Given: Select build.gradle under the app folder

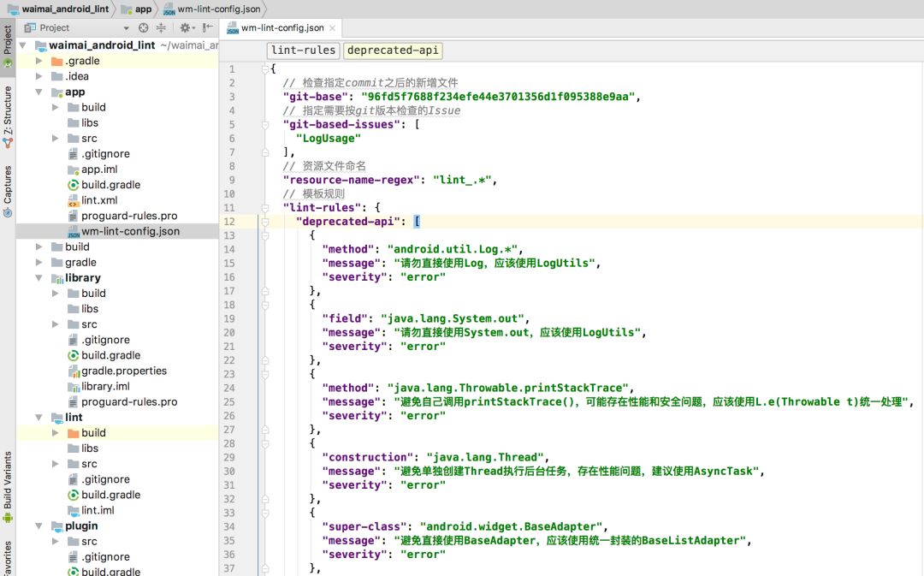Looking at the screenshot, I should [x=110, y=184].
